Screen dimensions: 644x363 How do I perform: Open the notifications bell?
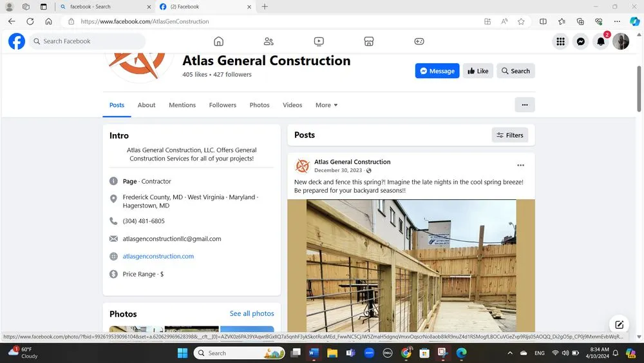(600, 41)
